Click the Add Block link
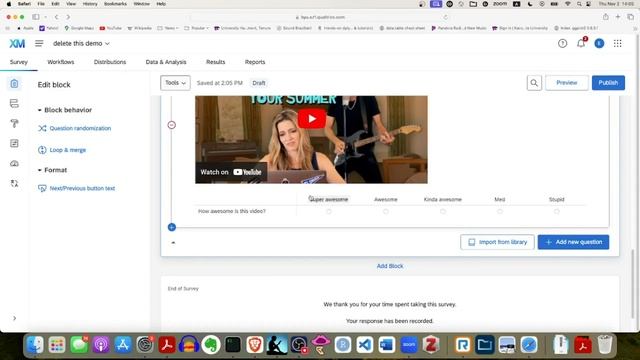This screenshot has height=360, width=640. point(390,266)
